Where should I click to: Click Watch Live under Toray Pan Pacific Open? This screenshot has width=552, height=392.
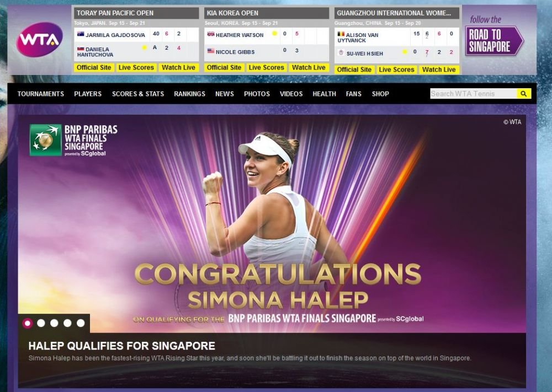178,67
